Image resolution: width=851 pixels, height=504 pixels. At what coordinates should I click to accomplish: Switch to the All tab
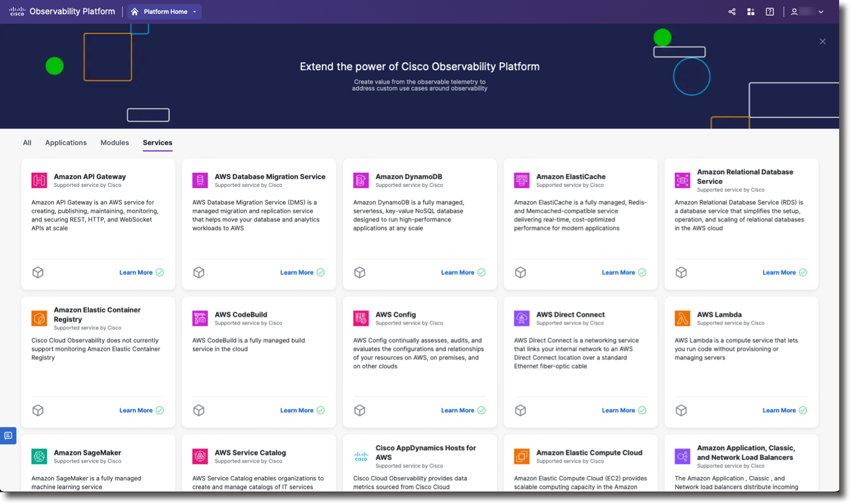coord(27,143)
